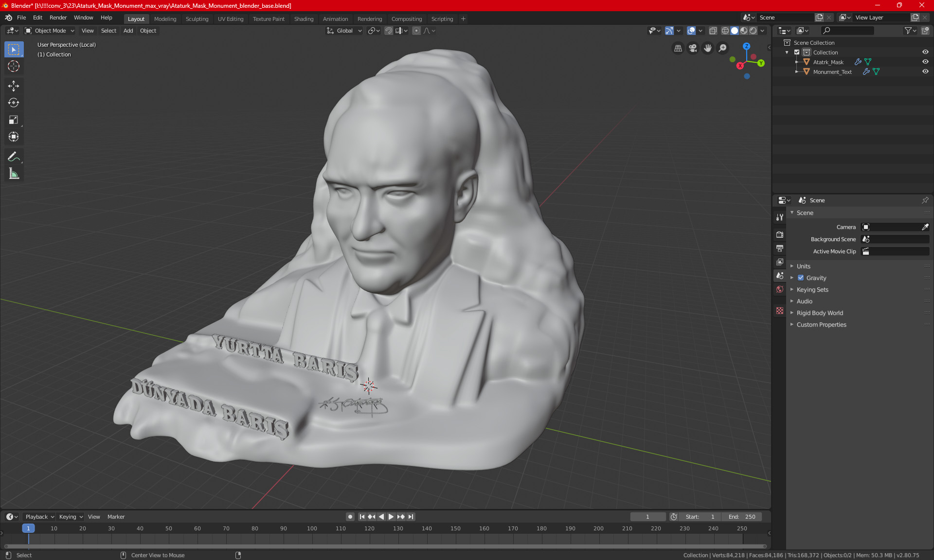Open viewport shading options dropdown
Image resolution: width=934 pixels, height=560 pixels.
(763, 31)
